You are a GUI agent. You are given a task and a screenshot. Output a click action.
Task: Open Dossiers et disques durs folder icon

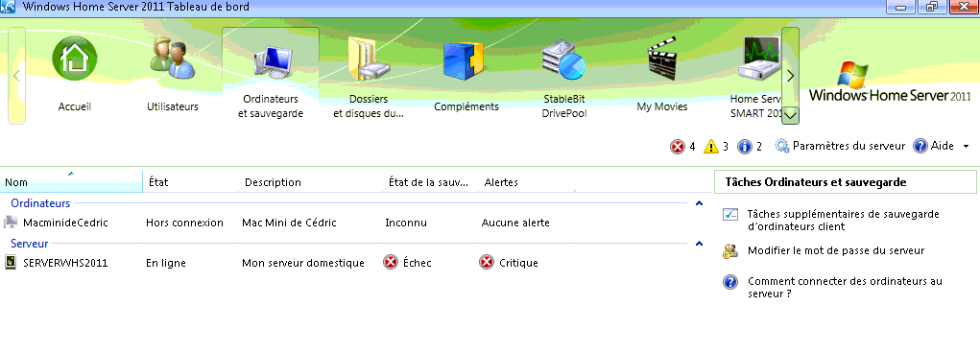click(x=369, y=59)
